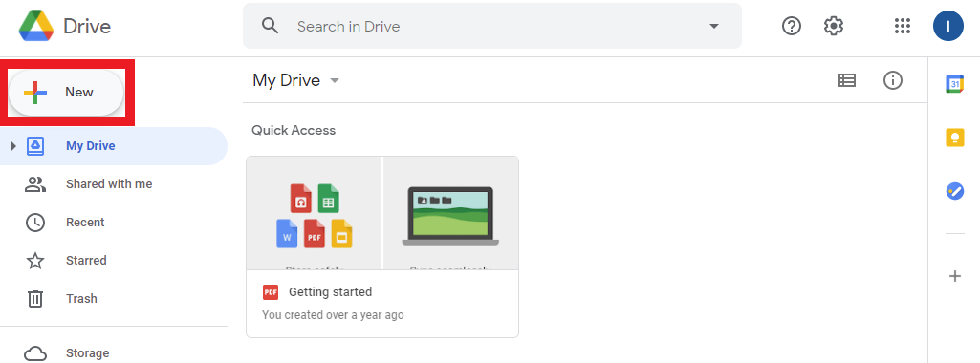This screenshot has width=980, height=363.
Task: Open the Google apps grid launcher
Action: [903, 26]
